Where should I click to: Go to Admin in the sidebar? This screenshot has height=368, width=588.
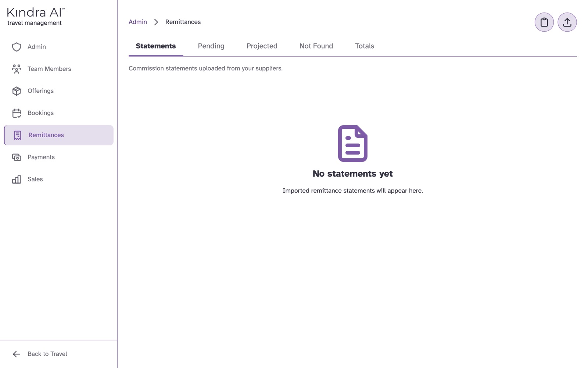(x=59, y=47)
